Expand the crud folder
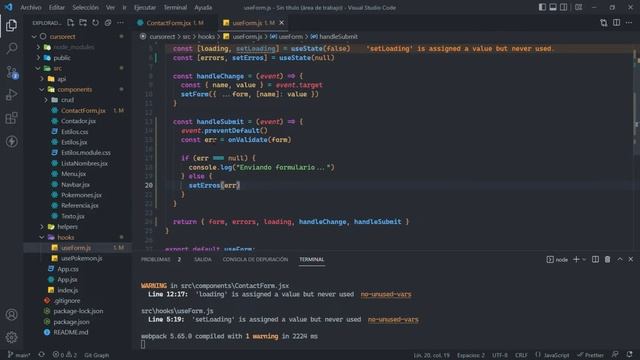Image resolution: width=640 pixels, height=360 pixels. 46,100
